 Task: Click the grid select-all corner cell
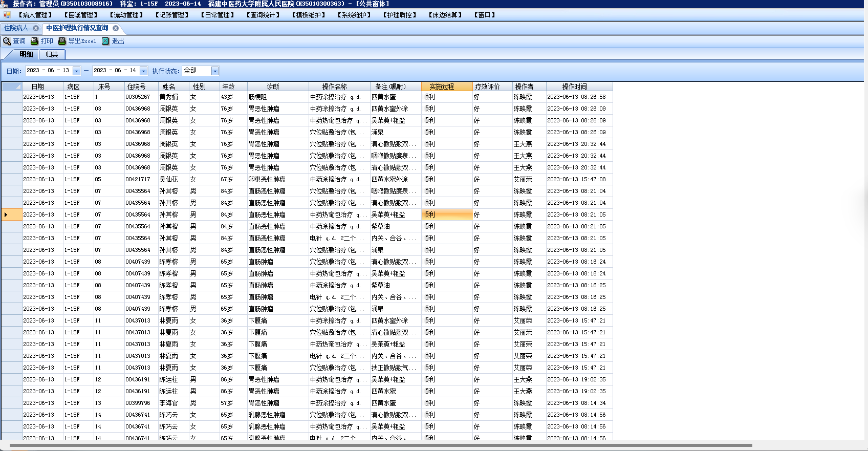[12, 87]
